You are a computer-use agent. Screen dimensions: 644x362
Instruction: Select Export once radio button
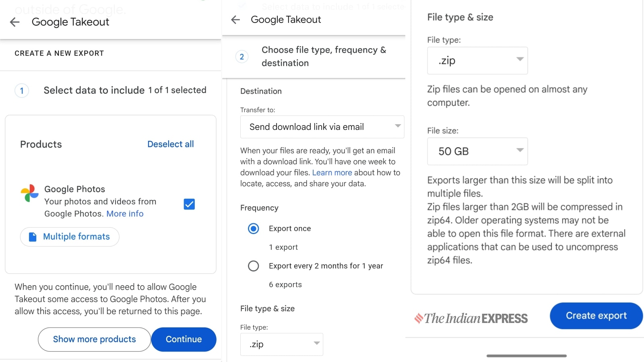[x=254, y=228]
